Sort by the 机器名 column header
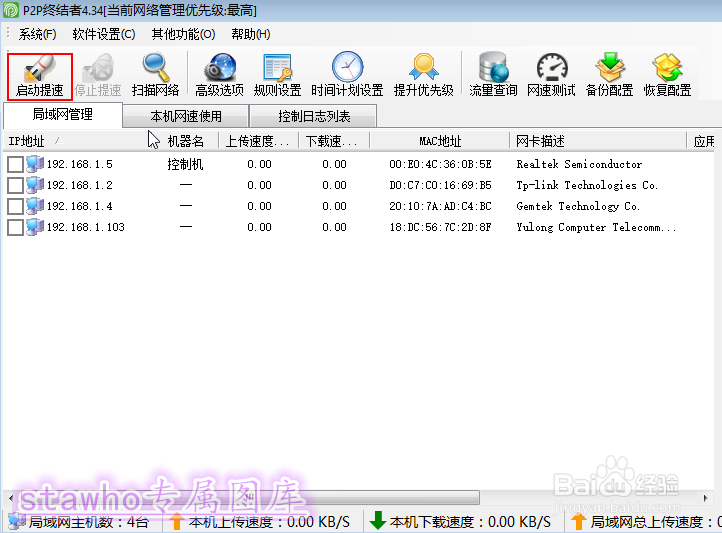Image resolution: width=722 pixels, height=533 pixels. (186, 141)
